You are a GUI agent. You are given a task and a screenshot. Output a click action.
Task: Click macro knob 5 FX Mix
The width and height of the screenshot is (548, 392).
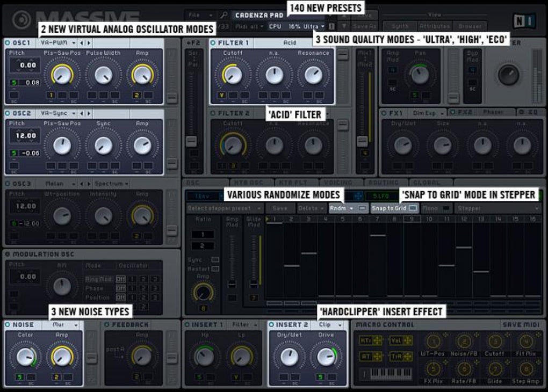click(434, 369)
